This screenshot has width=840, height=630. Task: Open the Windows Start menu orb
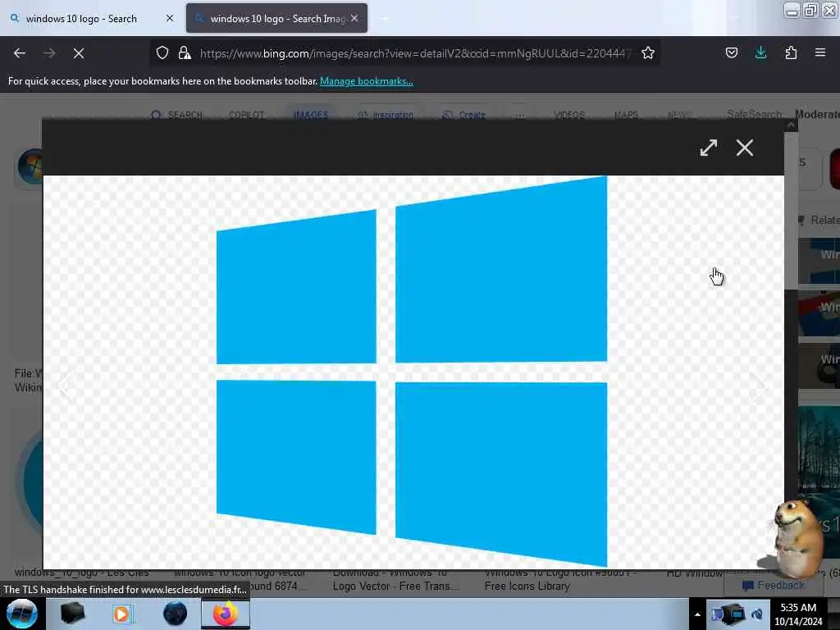coord(22,614)
